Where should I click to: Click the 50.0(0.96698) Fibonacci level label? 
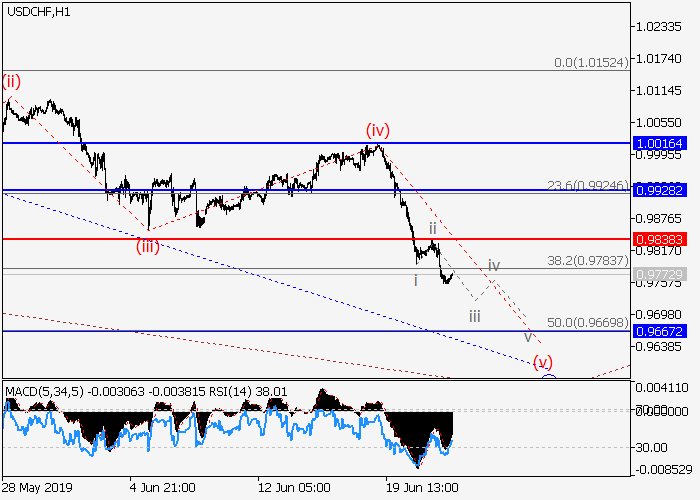[590, 323]
